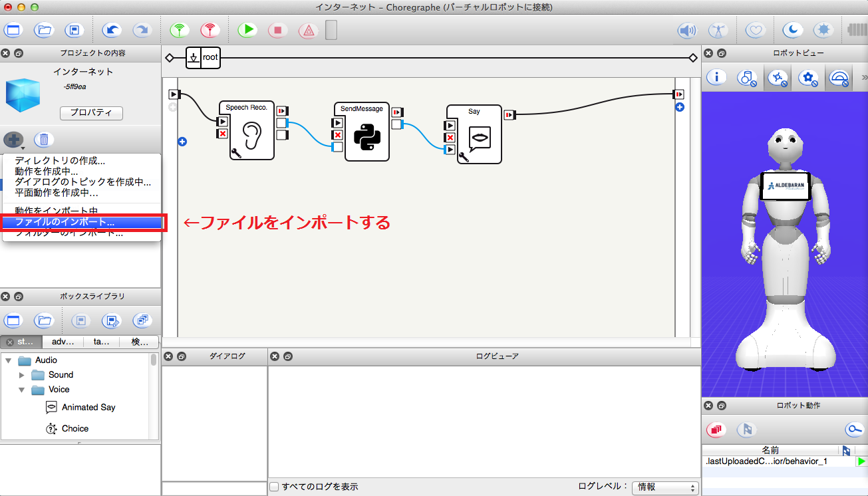Open the robot speaker volume control
The width and height of the screenshot is (868, 496).
click(687, 30)
